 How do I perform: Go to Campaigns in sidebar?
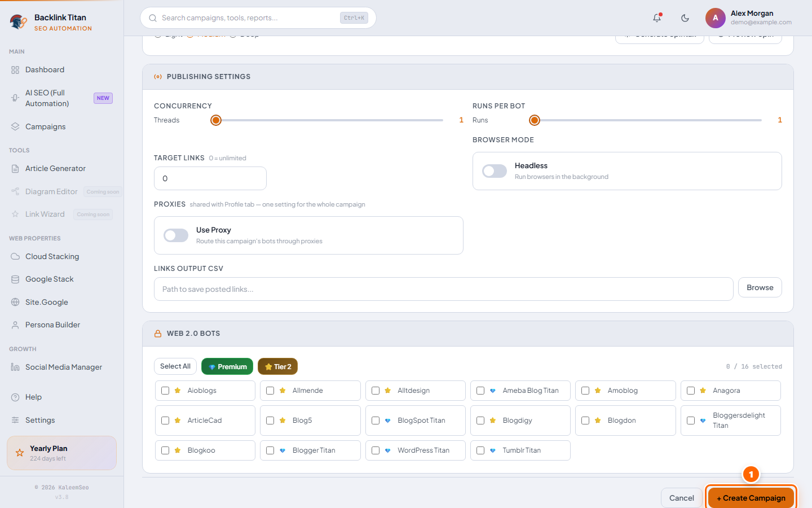click(x=61, y=127)
